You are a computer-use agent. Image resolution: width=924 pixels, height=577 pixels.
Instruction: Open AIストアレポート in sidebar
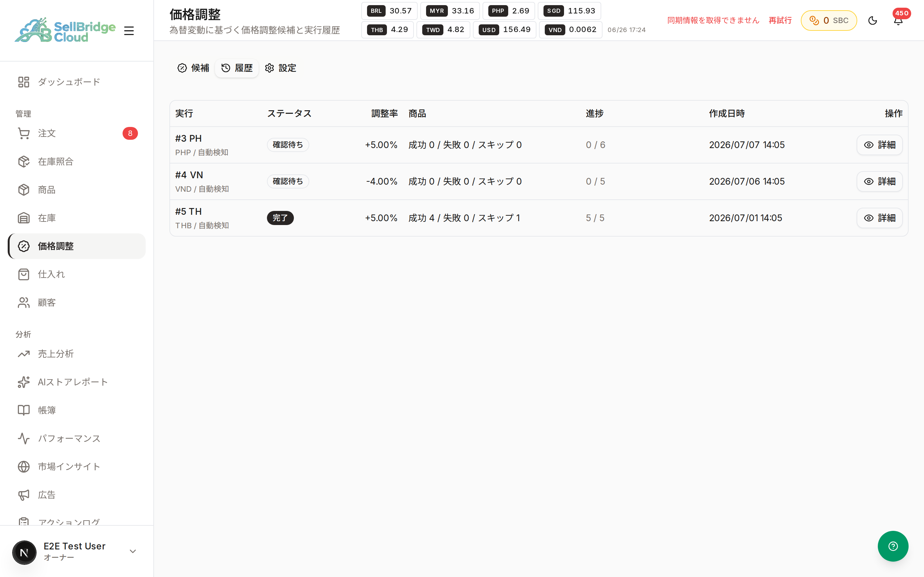click(x=77, y=382)
